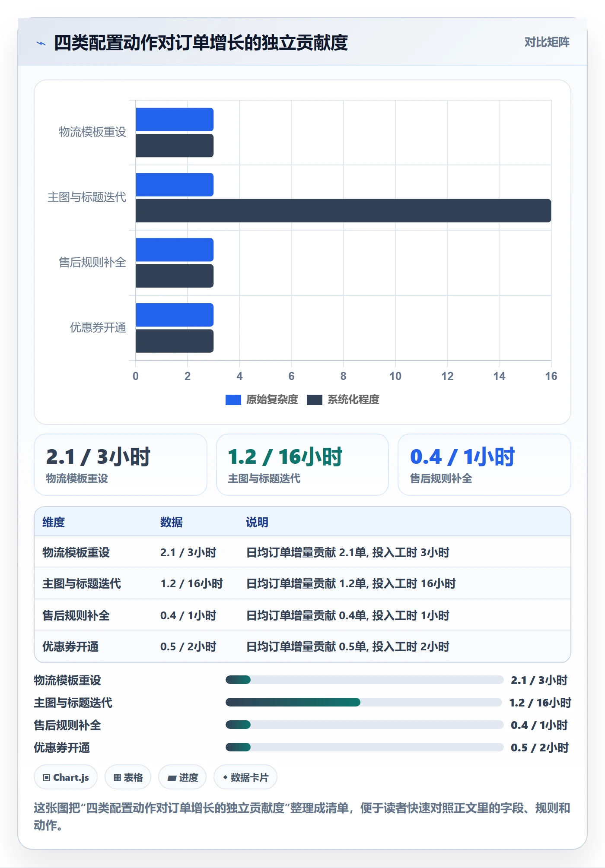Click the x-axis tick label 0
Viewport: 605px width, 868px height.
[136, 376]
